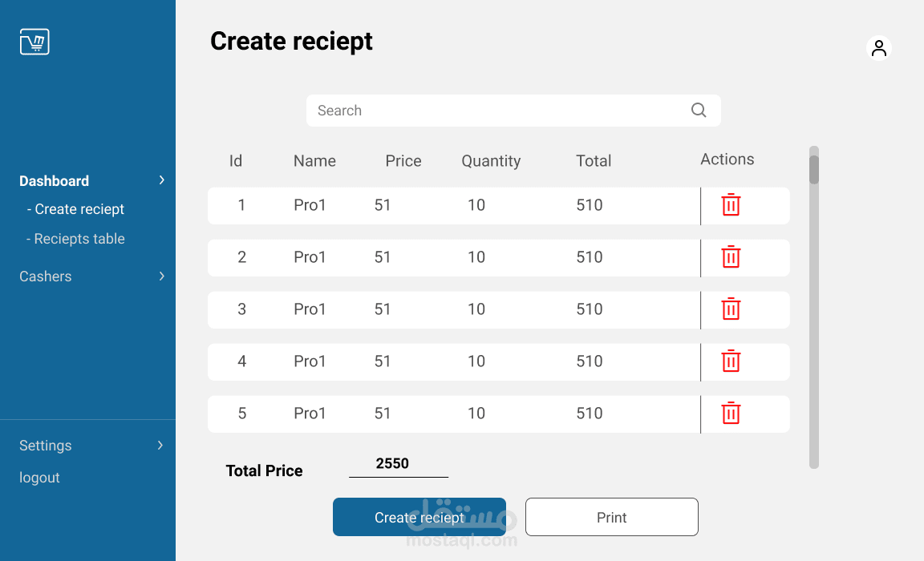The height and width of the screenshot is (561, 924).
Task: Expand the Settings menu chevron
Action: 160,446
